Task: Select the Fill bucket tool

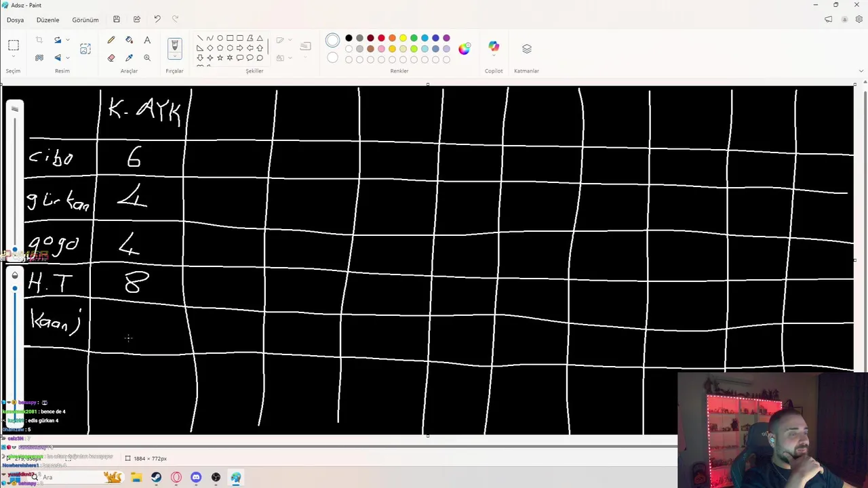Action: click(x=129, y=40)
